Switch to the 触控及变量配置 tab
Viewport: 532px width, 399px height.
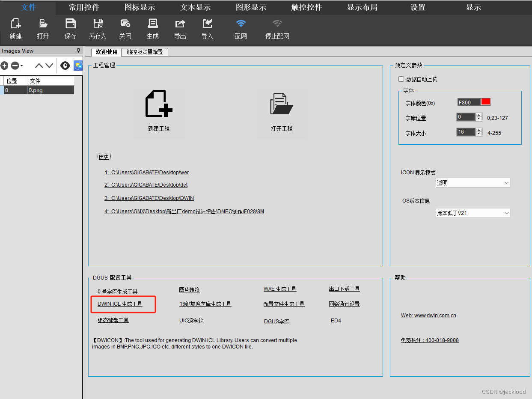145,52
